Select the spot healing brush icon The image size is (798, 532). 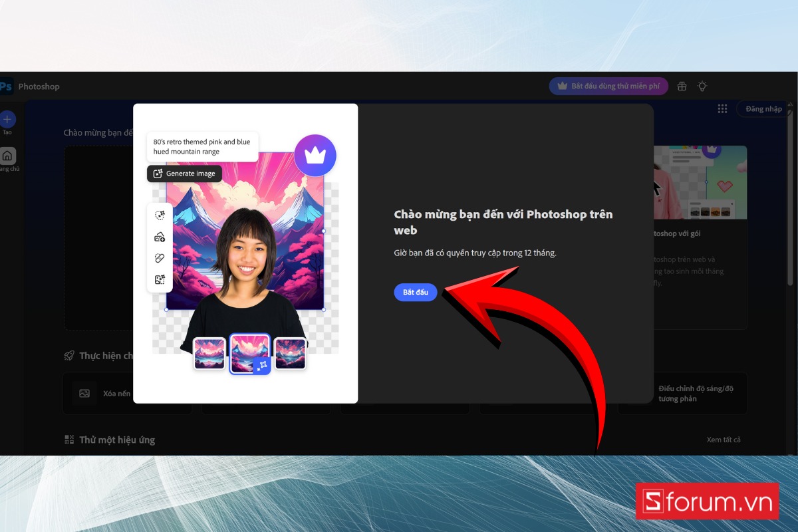(x=160, y=258)
